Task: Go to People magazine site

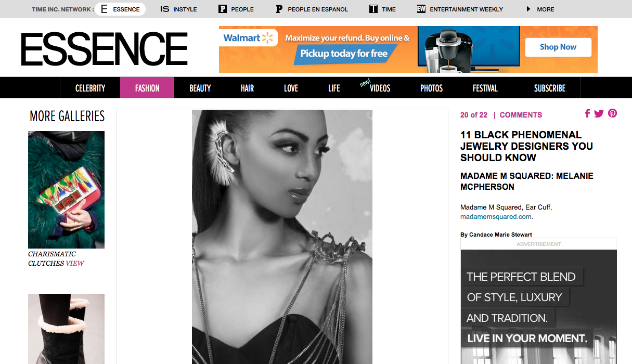Action: [x=236, y=9]
